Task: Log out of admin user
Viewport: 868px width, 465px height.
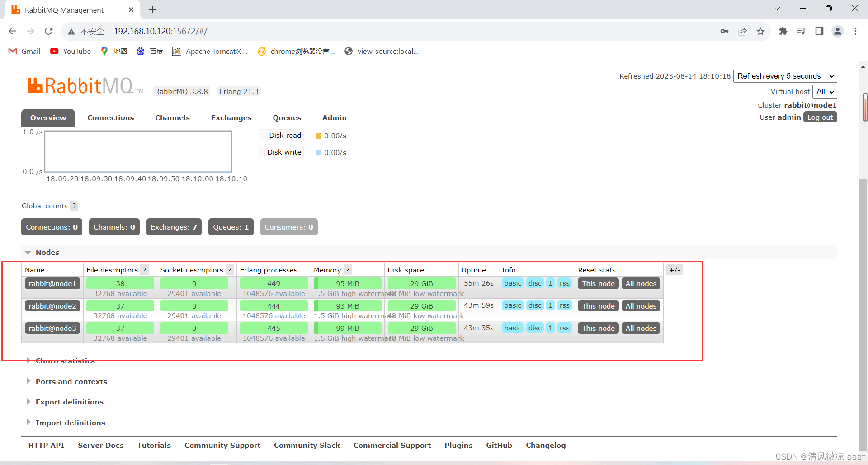Action: point(820,117)
